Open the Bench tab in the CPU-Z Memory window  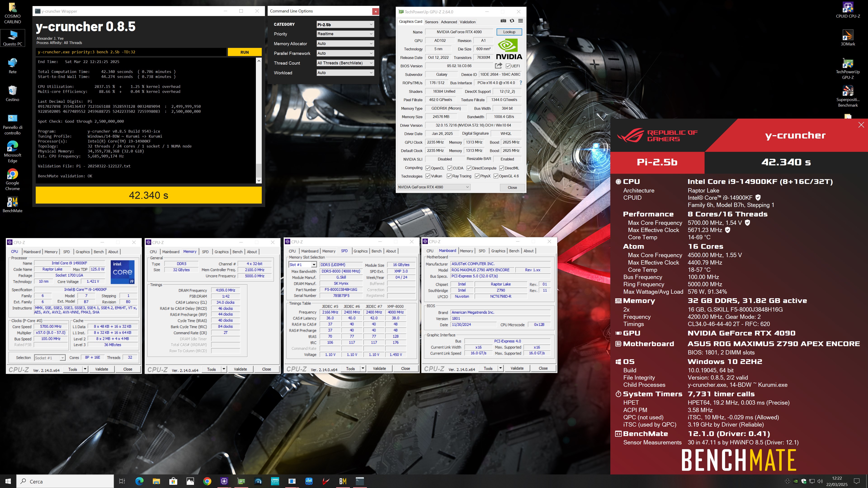[x=238, y=252]
